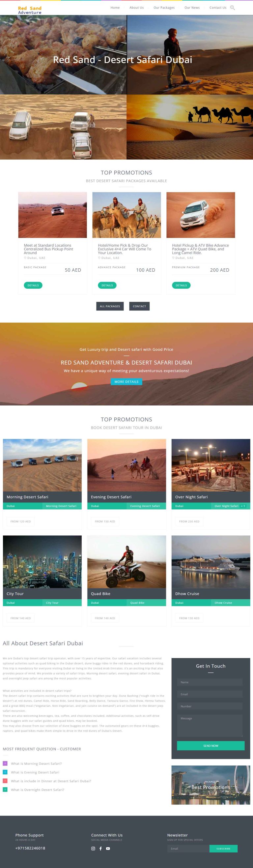Open the Our Packages menu item
253x868 pixels.
[x=164, y=7]
